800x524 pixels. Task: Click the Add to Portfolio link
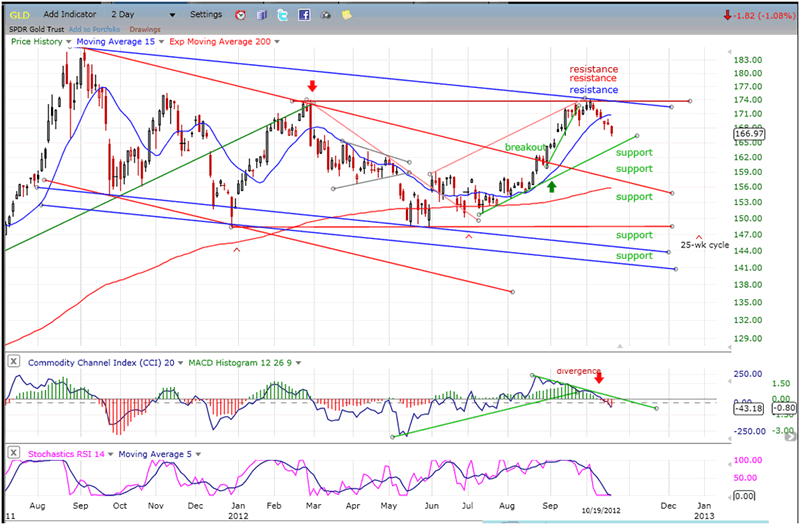pyautogui.click(x=93, y=29)
